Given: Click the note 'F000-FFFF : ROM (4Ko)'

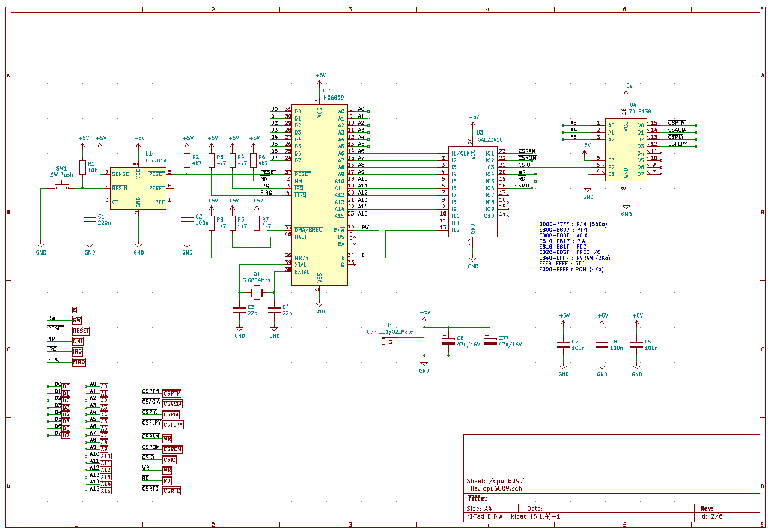Looking at the screenshot, I should pos(571,269).
